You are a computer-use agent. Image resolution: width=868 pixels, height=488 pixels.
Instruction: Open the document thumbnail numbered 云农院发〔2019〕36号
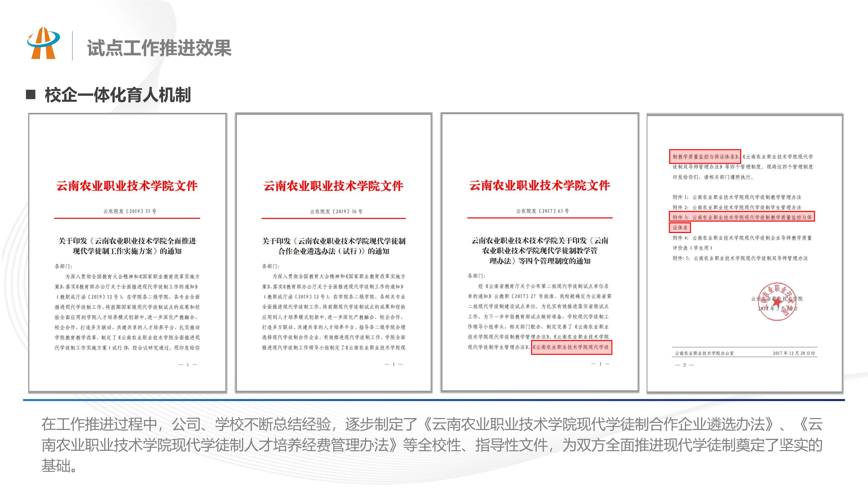(334, 253)
